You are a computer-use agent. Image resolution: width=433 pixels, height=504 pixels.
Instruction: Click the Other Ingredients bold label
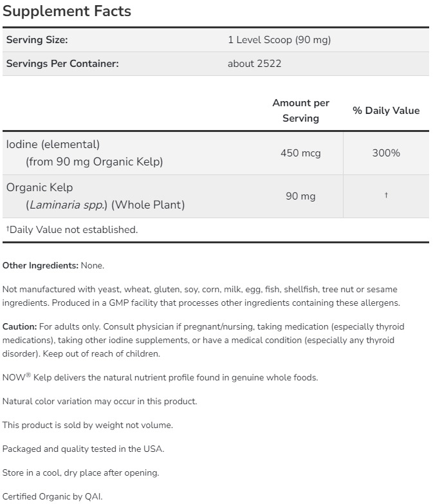point(41,265)
